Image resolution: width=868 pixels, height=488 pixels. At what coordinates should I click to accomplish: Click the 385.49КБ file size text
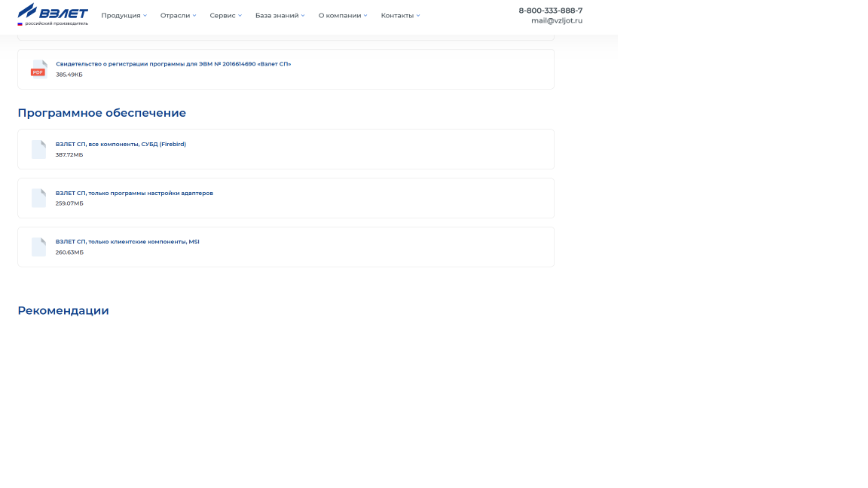point(69,75)
